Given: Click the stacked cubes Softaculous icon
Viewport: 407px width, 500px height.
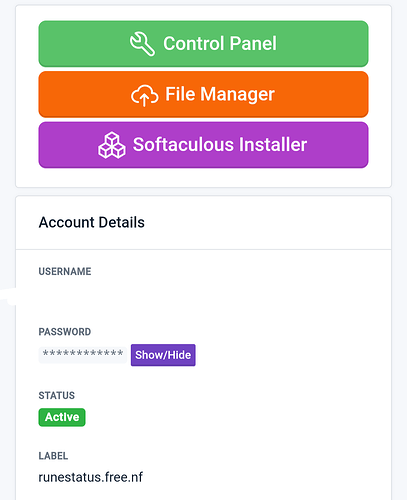Looking at the screenshot, I should 112,145.
